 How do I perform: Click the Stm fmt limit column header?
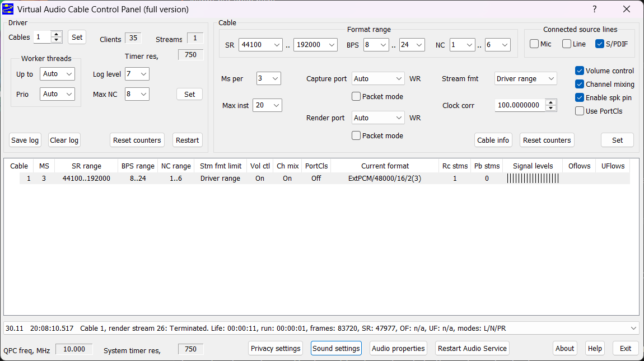(x=221, y=166)
